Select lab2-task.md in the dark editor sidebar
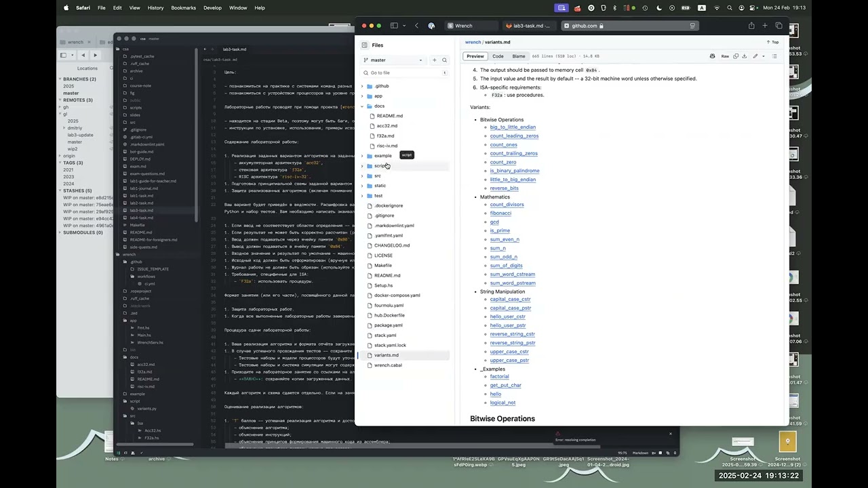This screenshot has height=488, width=868. tap(142, 203)
